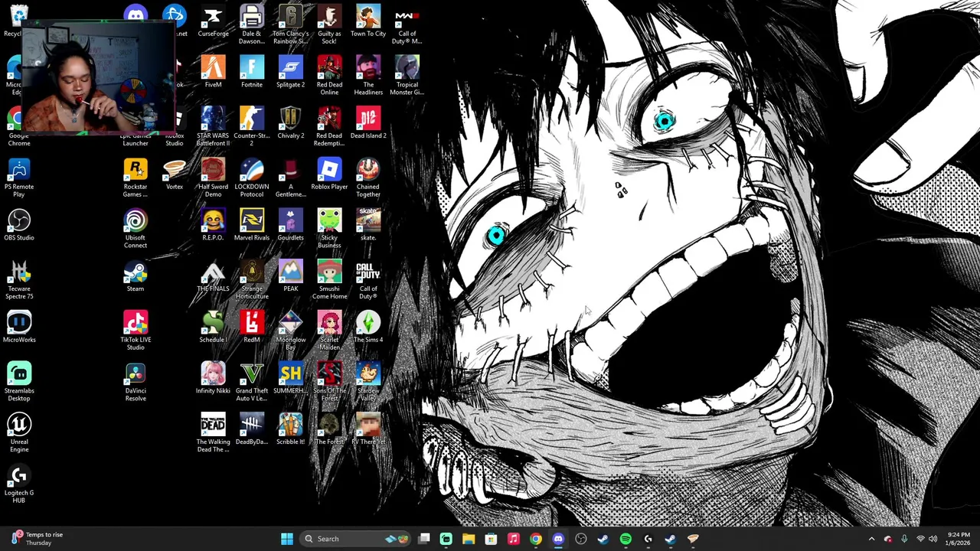This screenshot has height=551, width=980.
Task: Open STAR WARS Battlefront II shortcut
Action: pyautogui.click(x=213, y=127)
